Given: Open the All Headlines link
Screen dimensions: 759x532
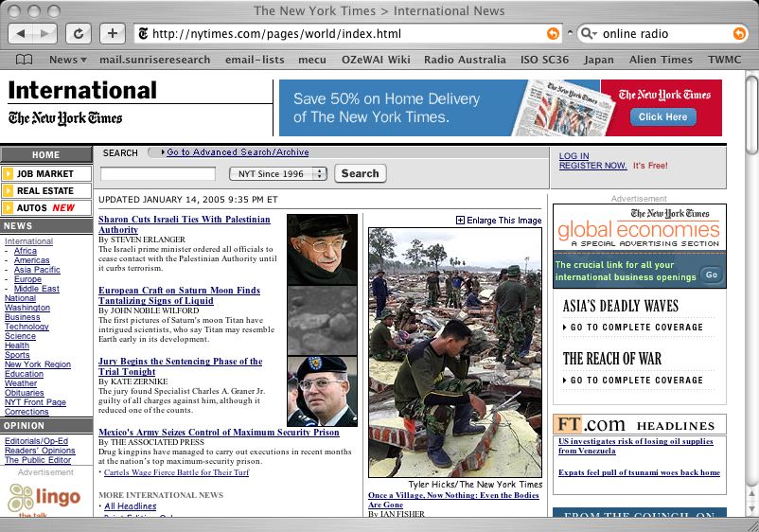Looking at the screenshot, I should point(131,505).
